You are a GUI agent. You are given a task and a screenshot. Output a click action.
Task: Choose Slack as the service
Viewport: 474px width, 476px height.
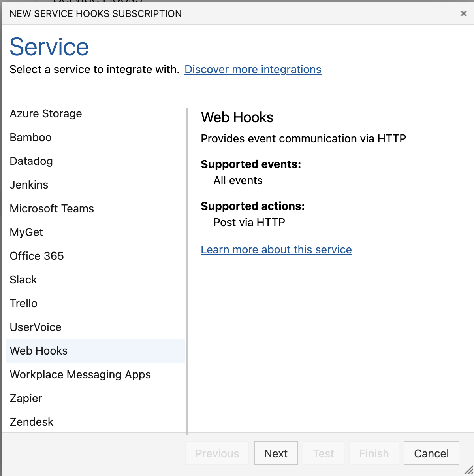tap(96, 280)
